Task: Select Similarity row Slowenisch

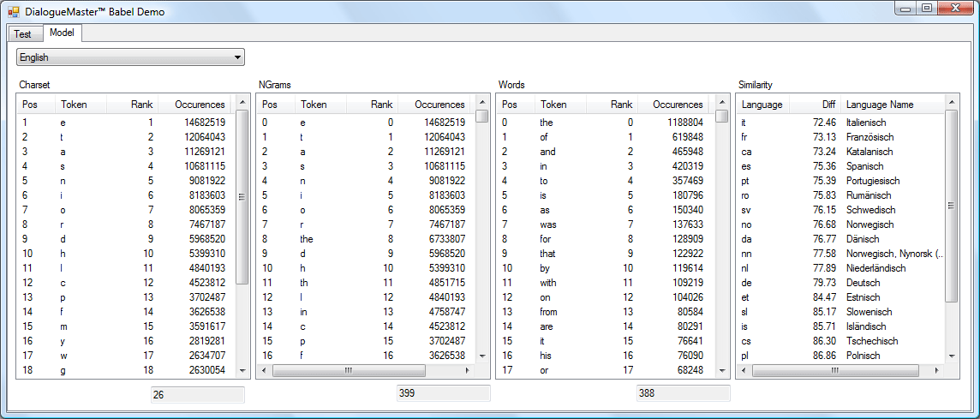Action: [x=840, y=312]
